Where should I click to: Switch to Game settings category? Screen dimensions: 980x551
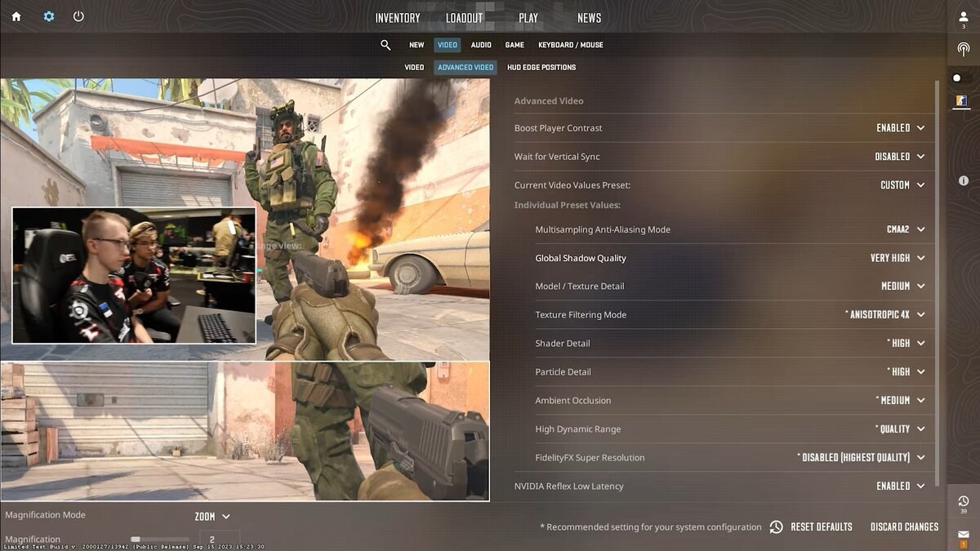pyautogui.click(x=514, y=45)
